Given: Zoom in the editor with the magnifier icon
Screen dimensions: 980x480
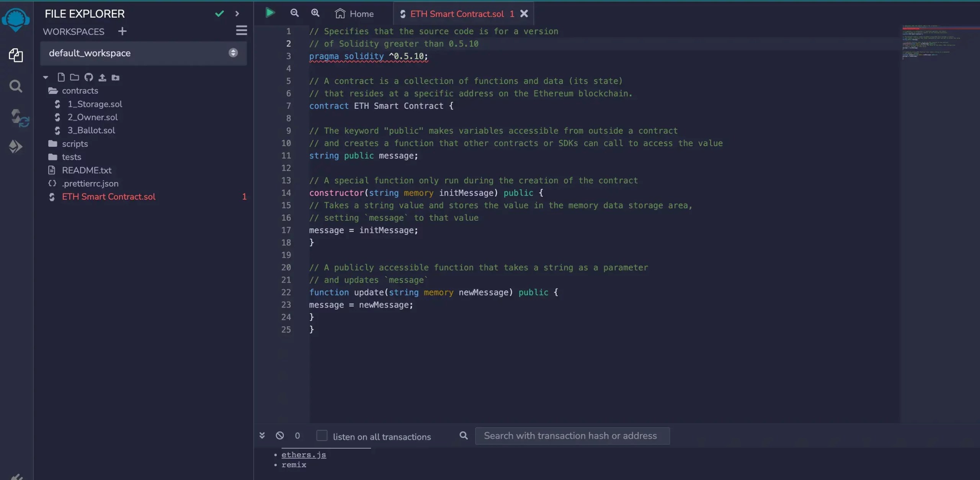Looking at the screenshot, I should click(x=315, y=13).
